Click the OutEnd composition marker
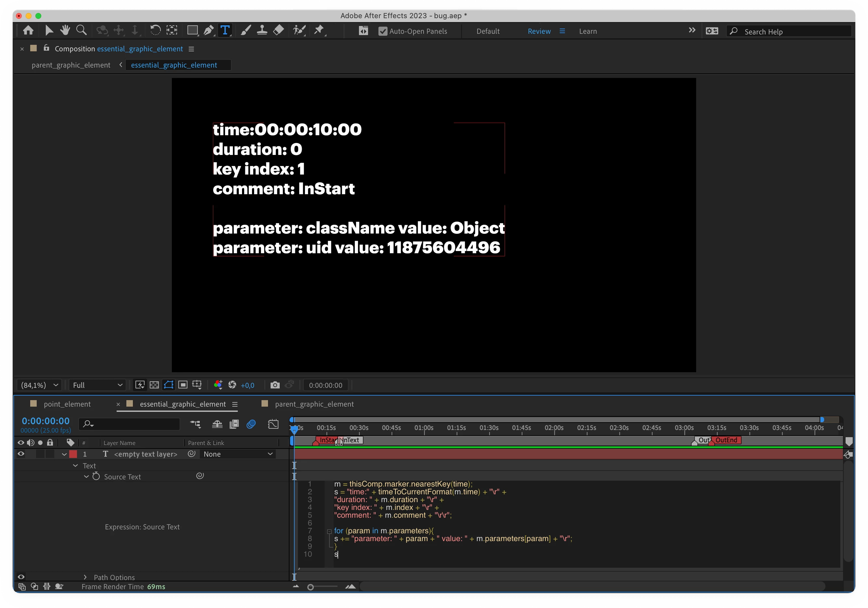Screen dimensions: 868x608 (725, 440)
